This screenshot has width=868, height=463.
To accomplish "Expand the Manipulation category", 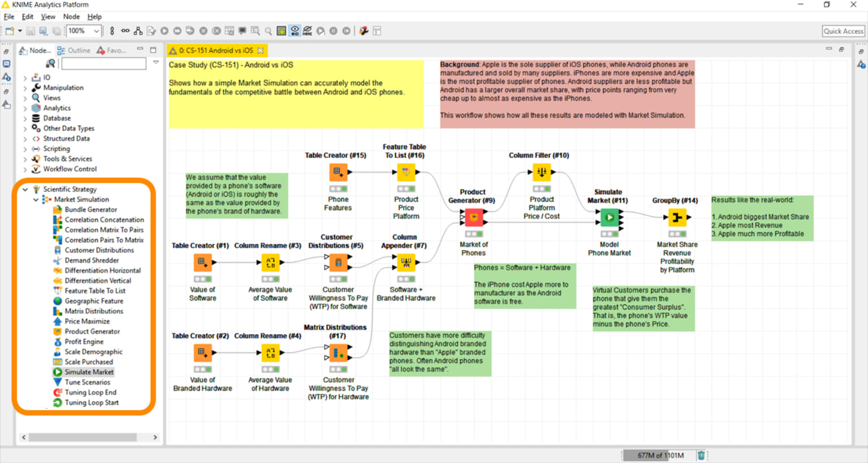I will [x=25, y=88].
